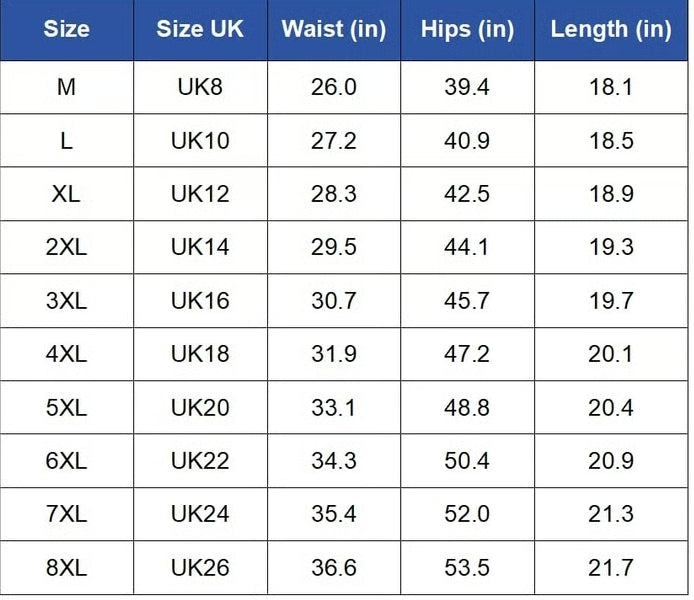
Task: Click length value 21.7
Action: click(610, 568)
